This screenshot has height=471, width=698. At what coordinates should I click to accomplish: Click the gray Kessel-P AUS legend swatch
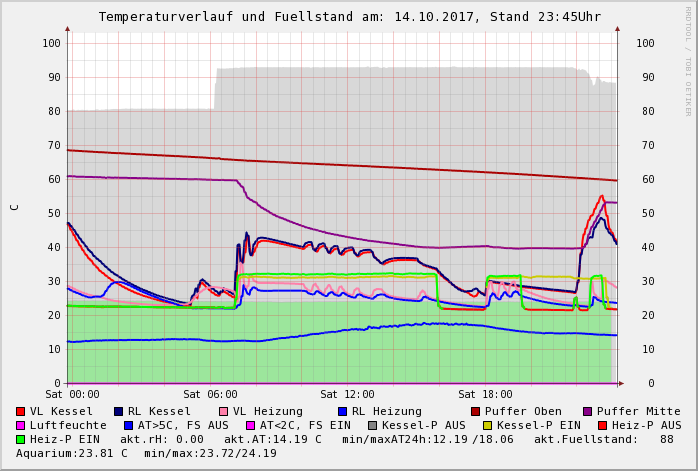371,425
